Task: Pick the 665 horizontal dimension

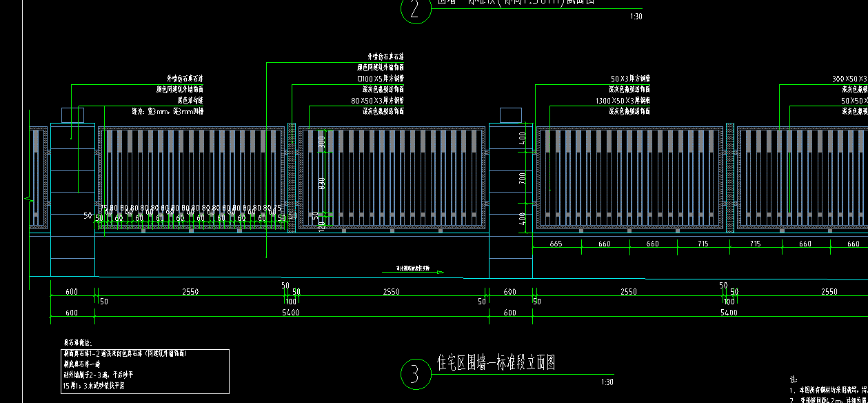Action: 556,244
